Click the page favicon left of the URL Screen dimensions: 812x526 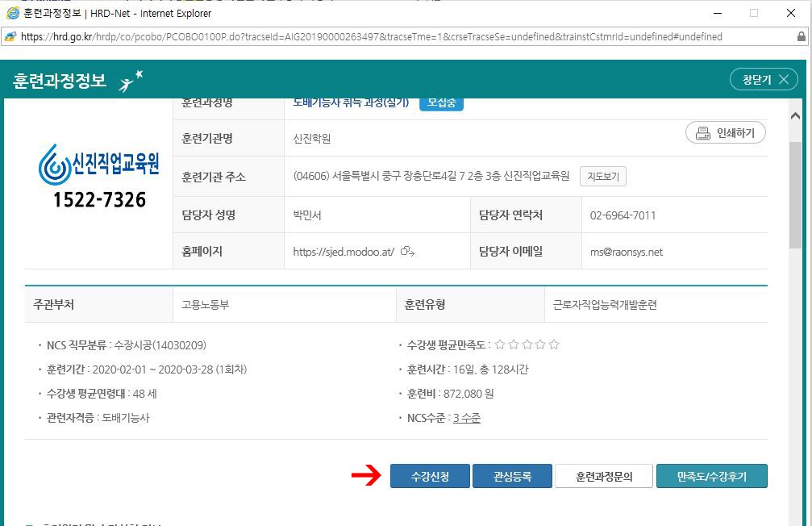tap(10, 36)
